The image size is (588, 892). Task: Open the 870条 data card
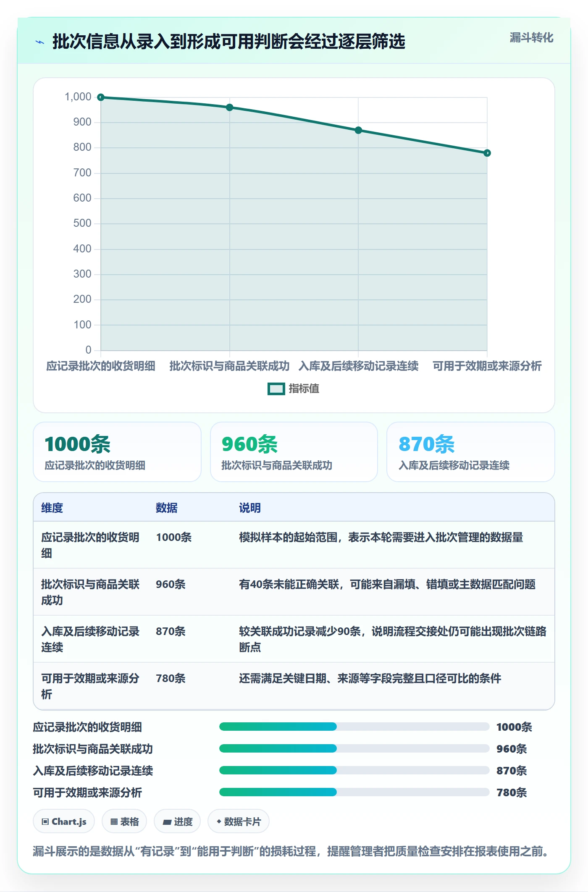471,452
